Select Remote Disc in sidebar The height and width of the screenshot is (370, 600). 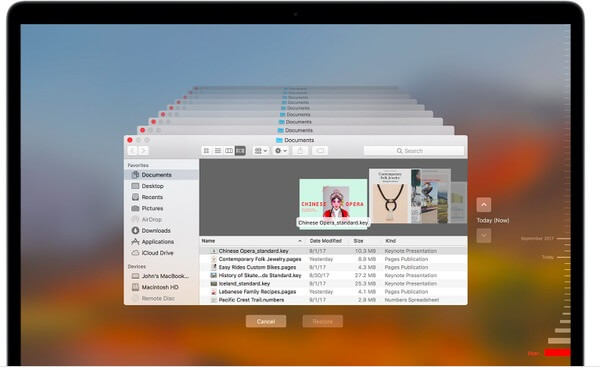[161, 298]
